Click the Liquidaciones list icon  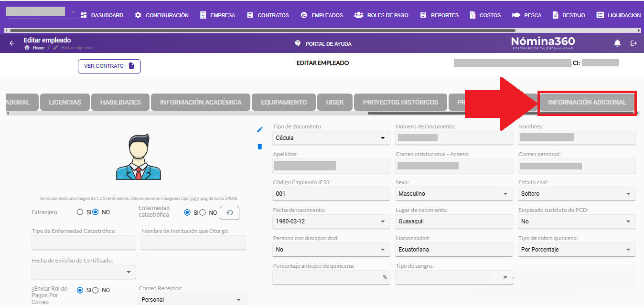[600, 15]
